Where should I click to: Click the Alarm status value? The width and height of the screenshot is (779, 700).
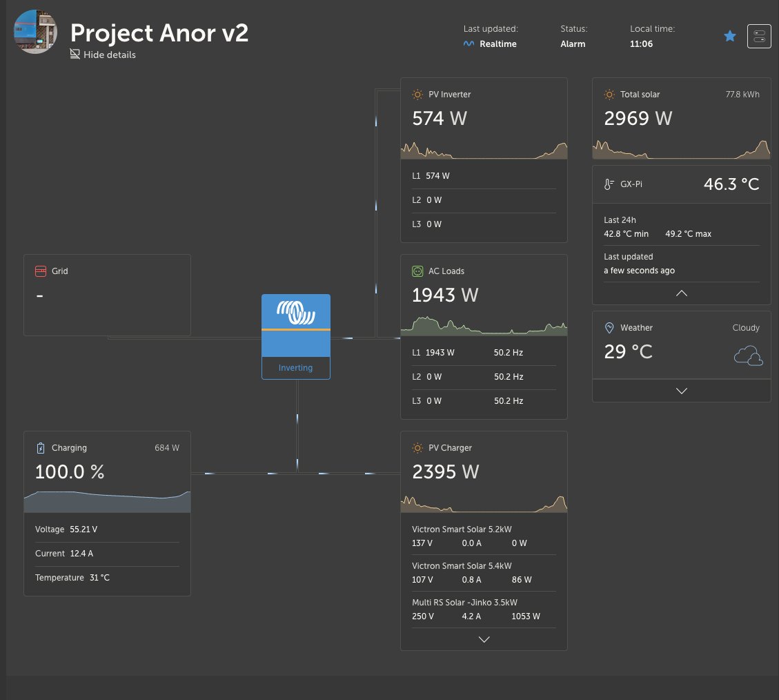click(x=573, y=44)
